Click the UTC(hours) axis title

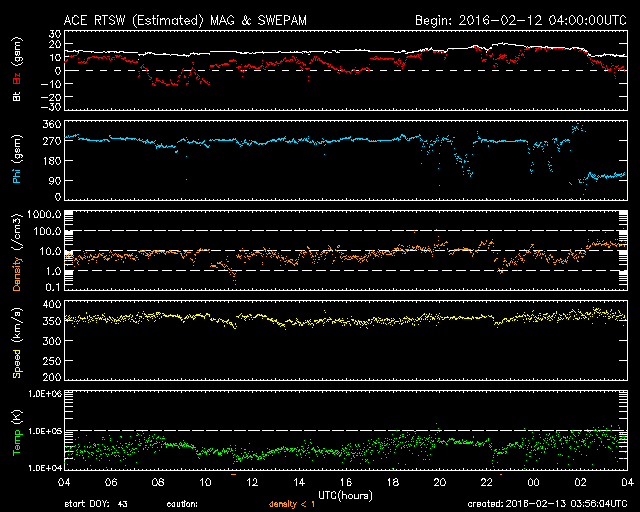[x=346, y=494]
